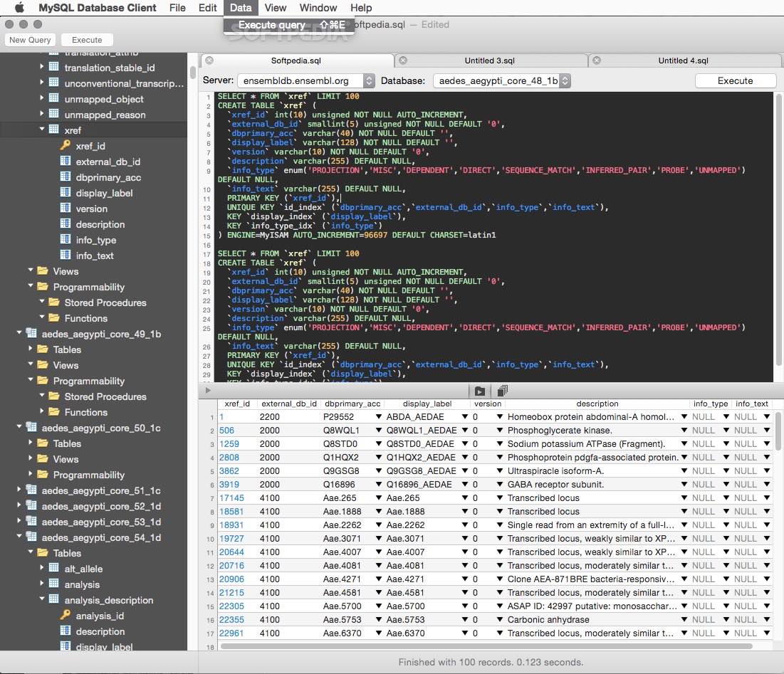Click column icon next to info_text

click(65, 254)
